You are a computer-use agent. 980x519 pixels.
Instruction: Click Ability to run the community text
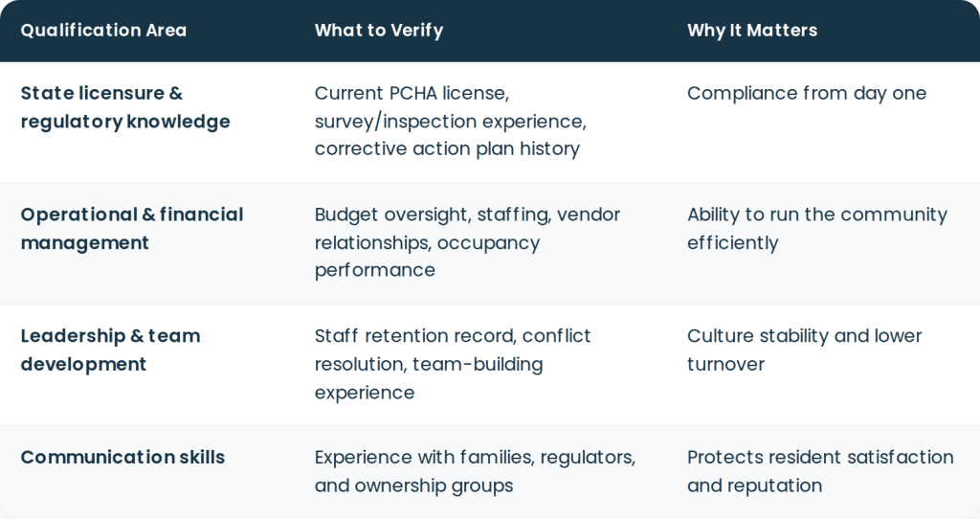(817, 214)
